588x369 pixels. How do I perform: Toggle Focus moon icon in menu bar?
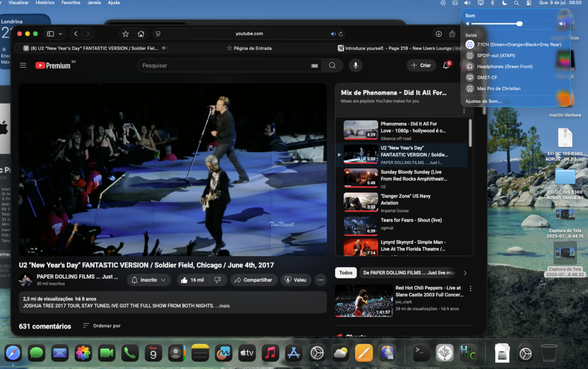click(505, 2)
